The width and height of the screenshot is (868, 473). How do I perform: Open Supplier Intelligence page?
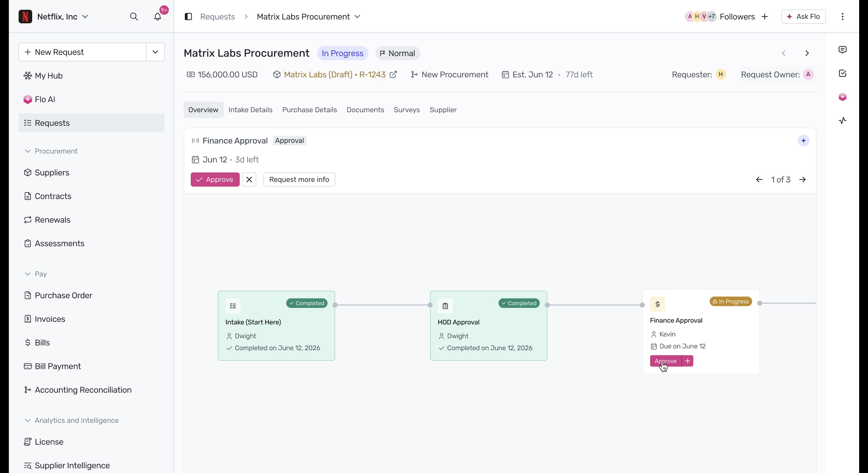pyautogui.click(x=91, y=465)
